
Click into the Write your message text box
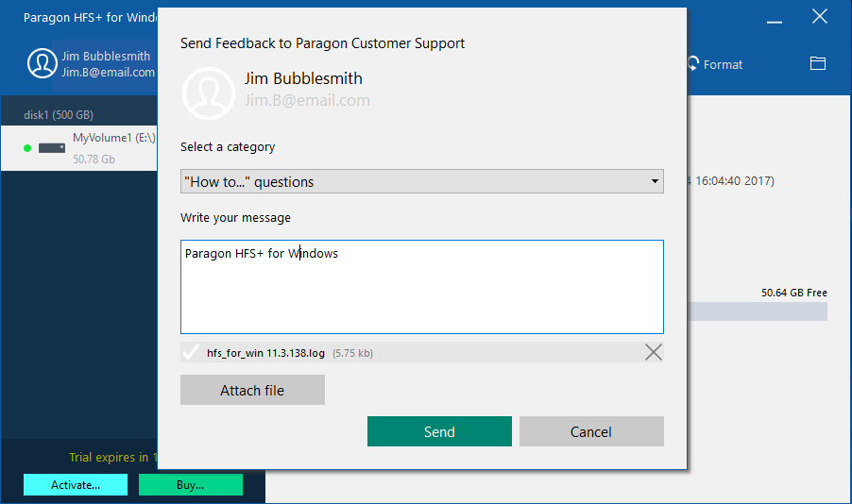421,287
